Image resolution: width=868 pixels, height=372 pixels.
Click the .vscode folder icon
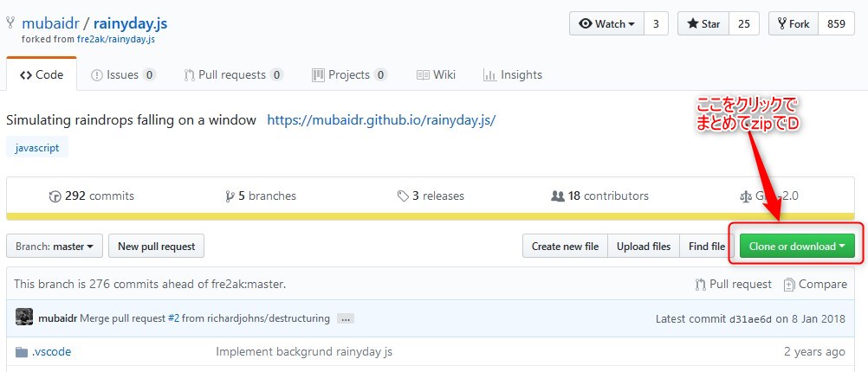pyautogui.click(x=22, y=352)
